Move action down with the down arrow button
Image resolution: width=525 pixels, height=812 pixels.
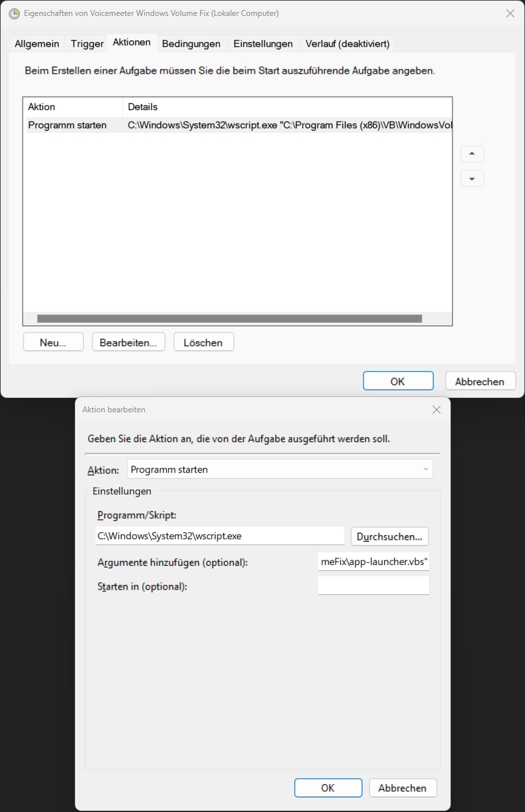(x=472, y=179)
